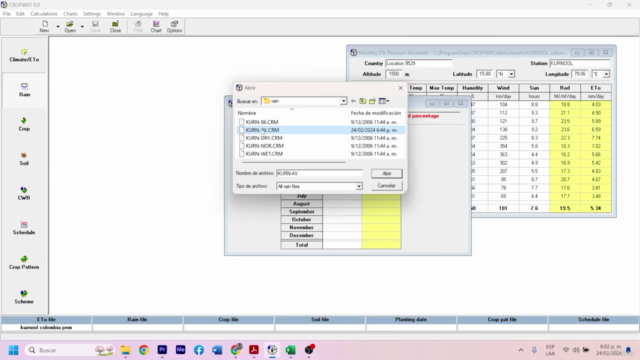Click the 'Nombre de archivo' input field
Image resolution: width=640 pixels, height=360 pixels.
[319, 173]
